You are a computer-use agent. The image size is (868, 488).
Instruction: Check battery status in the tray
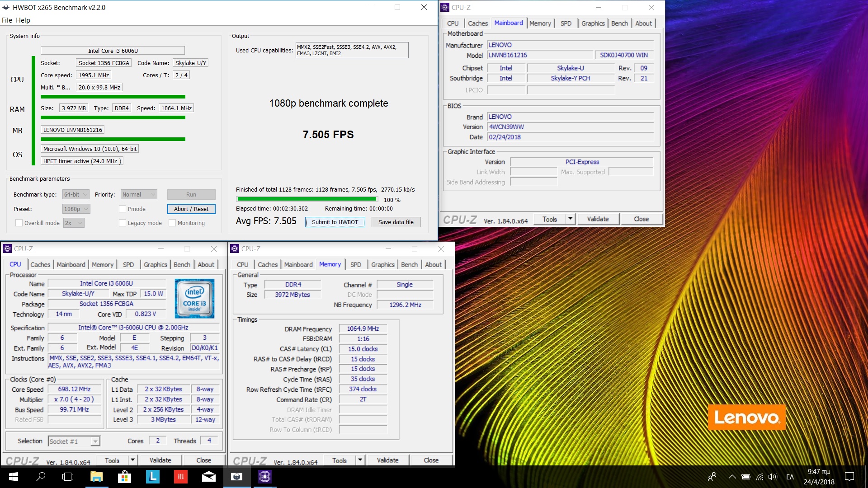point(746,477)
